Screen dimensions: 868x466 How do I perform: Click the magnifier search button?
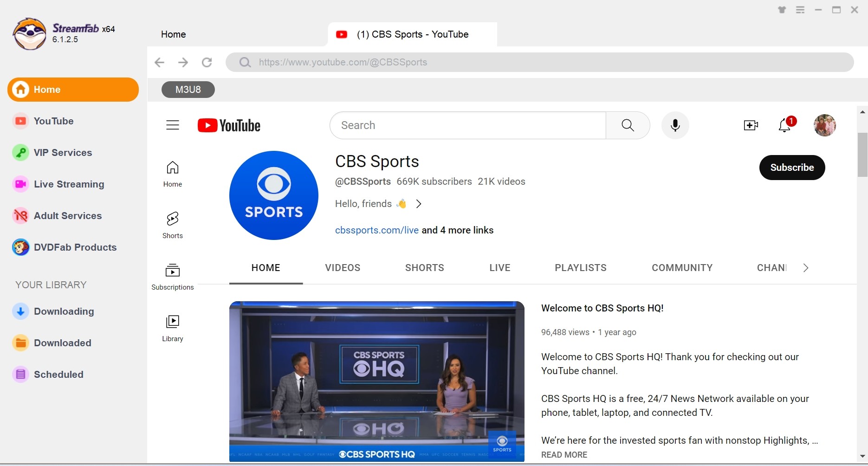click(x=628, y=125)
